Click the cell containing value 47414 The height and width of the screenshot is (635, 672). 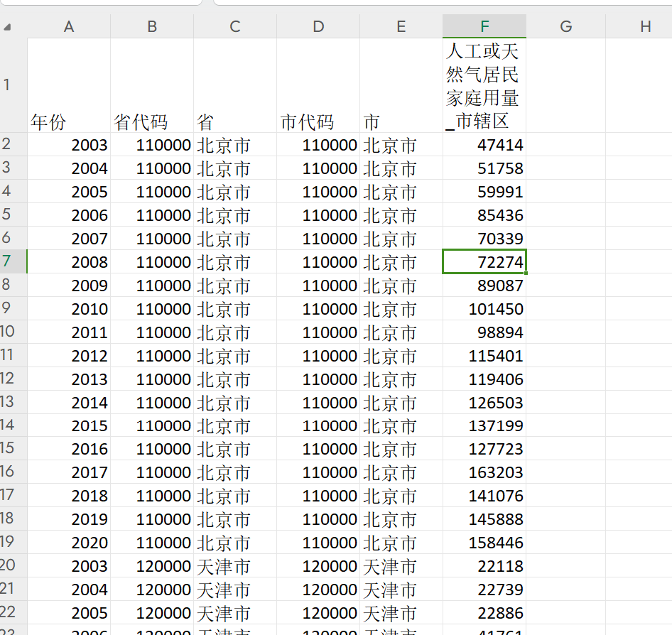coord(484,145)
